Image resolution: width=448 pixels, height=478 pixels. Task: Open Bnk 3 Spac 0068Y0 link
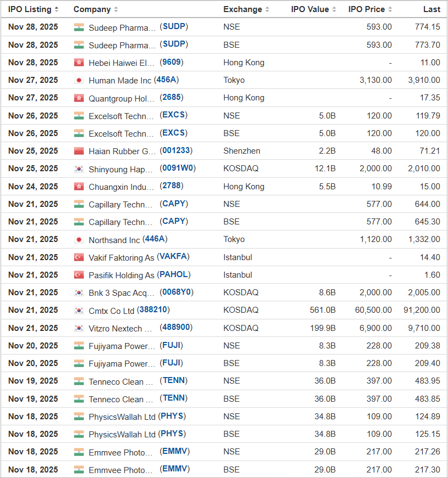coord(177,293)
